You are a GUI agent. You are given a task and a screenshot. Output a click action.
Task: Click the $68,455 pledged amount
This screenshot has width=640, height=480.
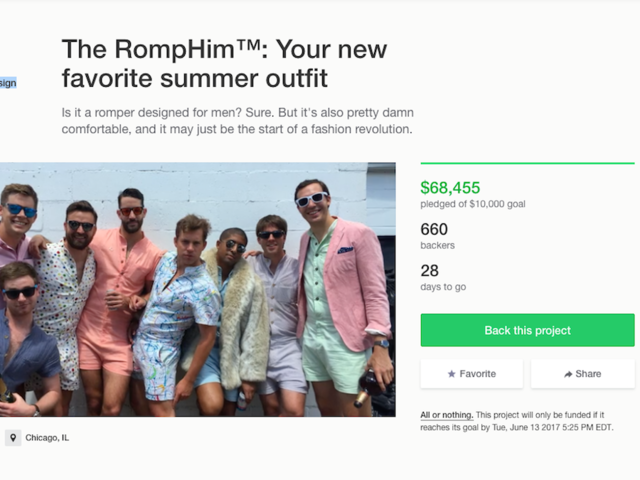coord(450,187)
